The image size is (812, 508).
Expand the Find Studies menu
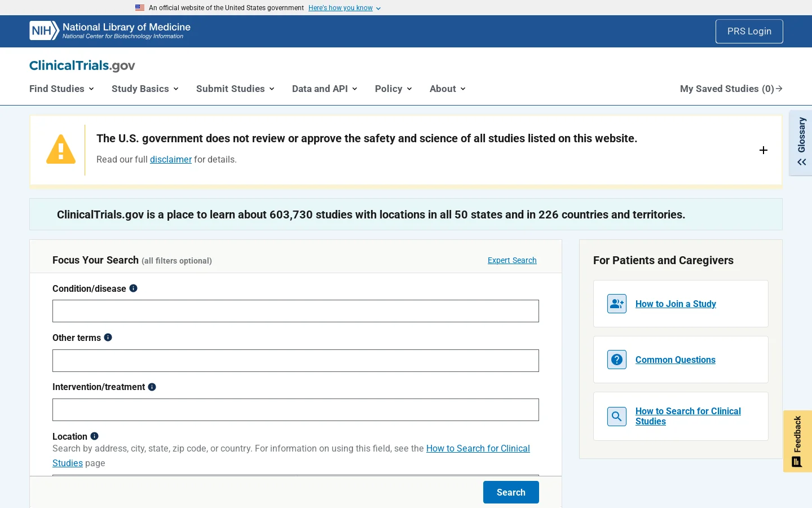coord(61,89)
